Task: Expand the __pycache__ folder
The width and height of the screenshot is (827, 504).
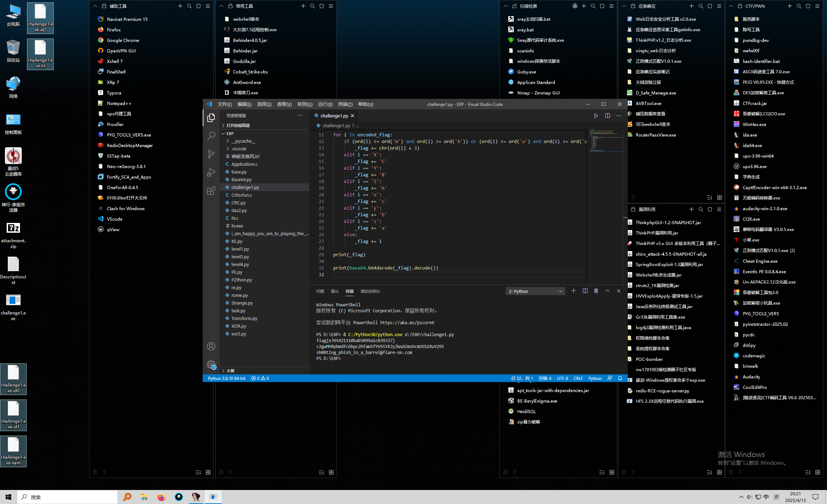Action: [x=243, y=141]
